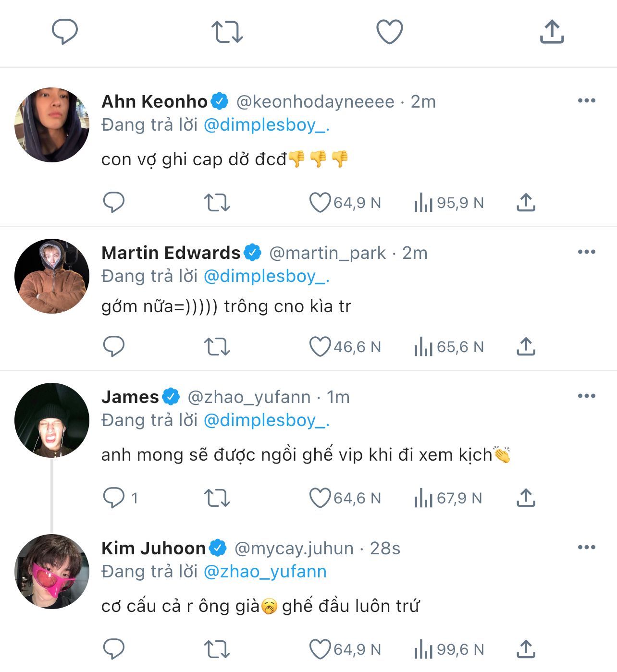The image size is (617, 672).
Task: Open Martin Edwards' profile picture
Action: click(x=52, y=276)
